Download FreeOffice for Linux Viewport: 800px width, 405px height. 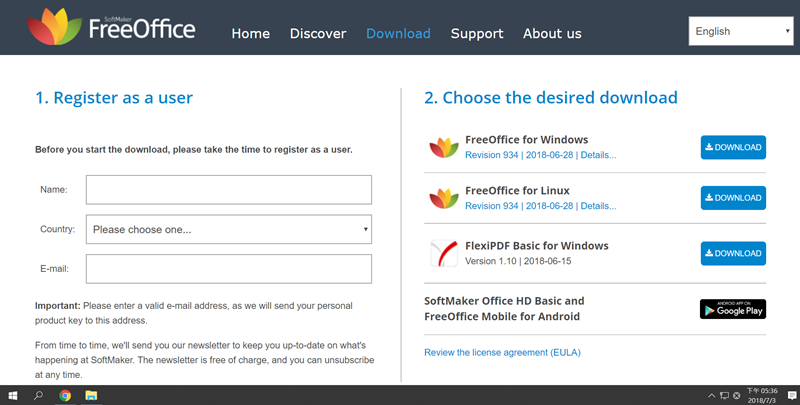point(733,198)
